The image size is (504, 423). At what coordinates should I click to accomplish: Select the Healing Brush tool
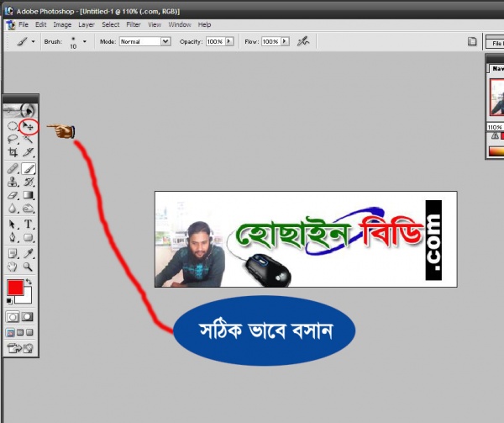[x=13, y=168]
